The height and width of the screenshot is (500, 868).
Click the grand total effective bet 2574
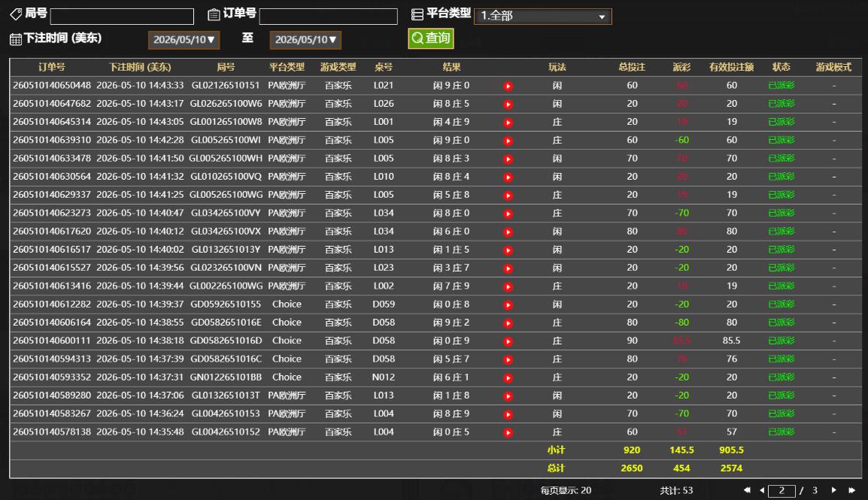(x=731, y=468)
